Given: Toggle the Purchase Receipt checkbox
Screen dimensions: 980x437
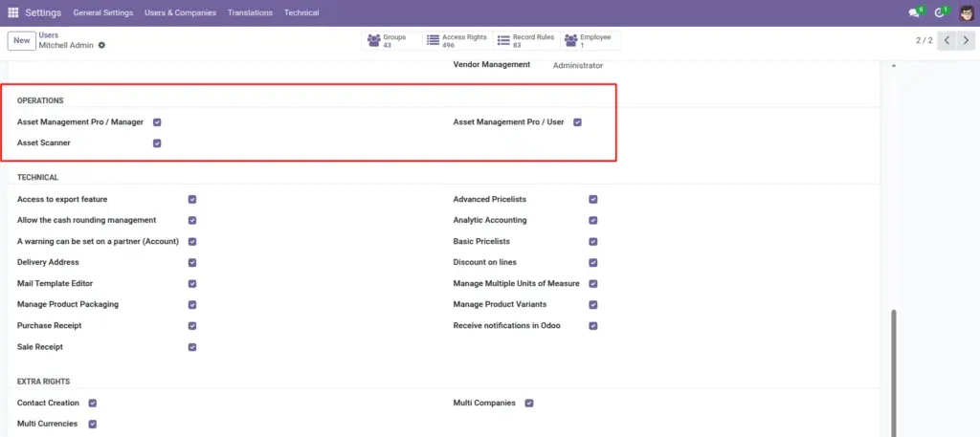Looking at the screenshot, I should coord(192,326).
